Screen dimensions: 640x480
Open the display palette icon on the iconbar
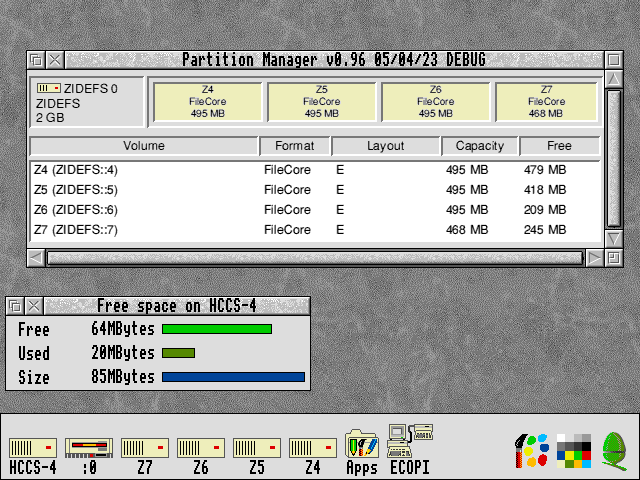[574, 451]
